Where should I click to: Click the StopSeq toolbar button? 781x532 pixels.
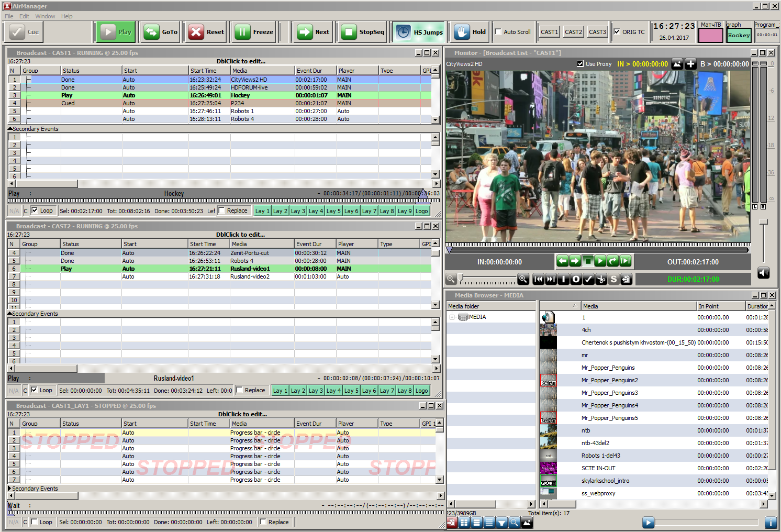pyautogui.click(x=363, y=32)
